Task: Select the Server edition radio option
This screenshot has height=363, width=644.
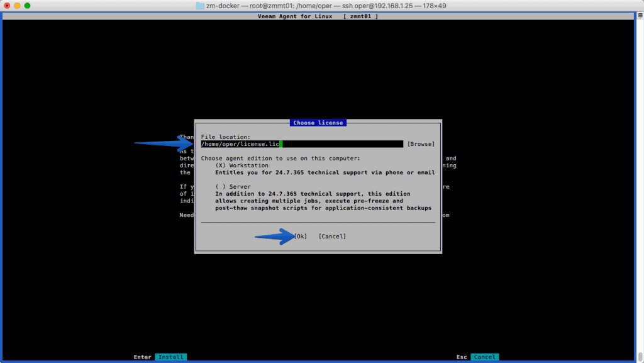Action: pyautogui.click(x=233, y=186)
